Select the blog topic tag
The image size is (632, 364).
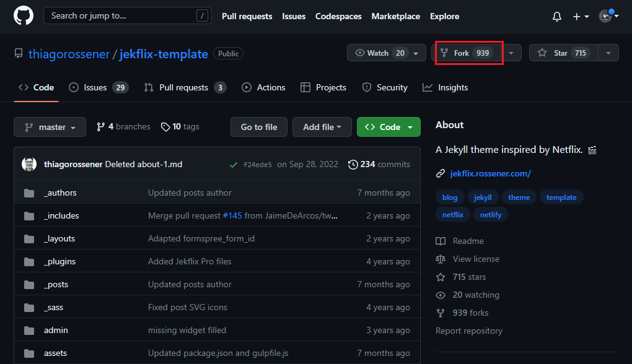pyautogui.click(x=450, y=197)
